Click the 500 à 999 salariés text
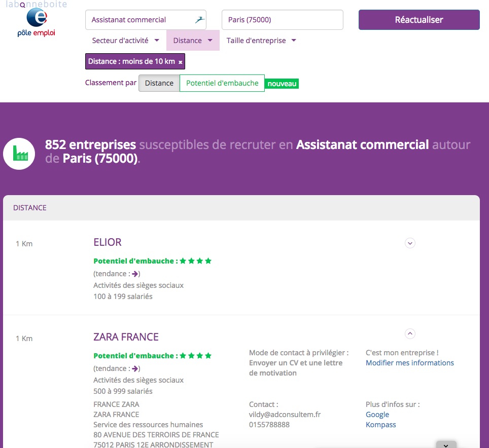This screenshot has height=448, width=489. [123, 391]
